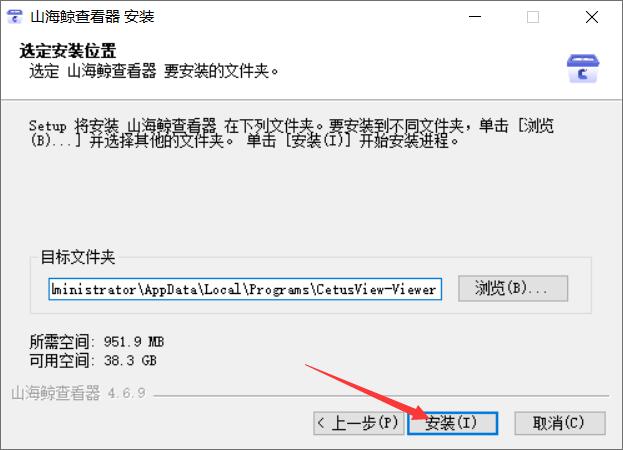Close the installer window

click(x=592, y=17)
